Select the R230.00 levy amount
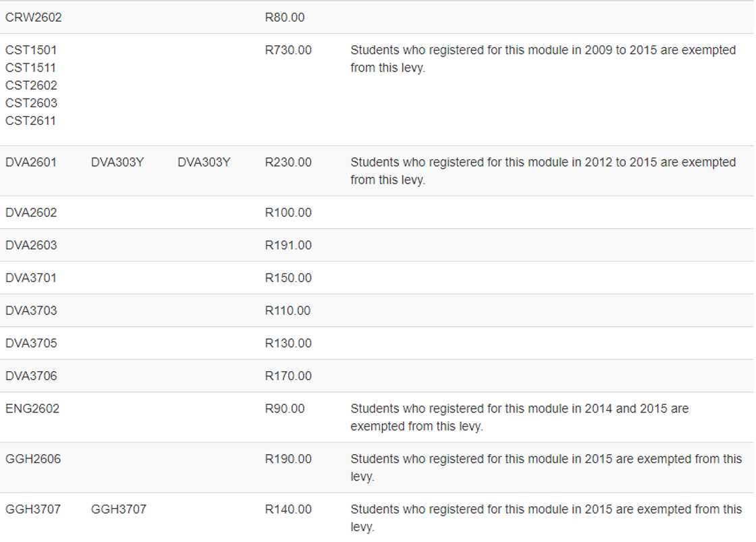This screenshot has width=756, height=542. point(288,162)
